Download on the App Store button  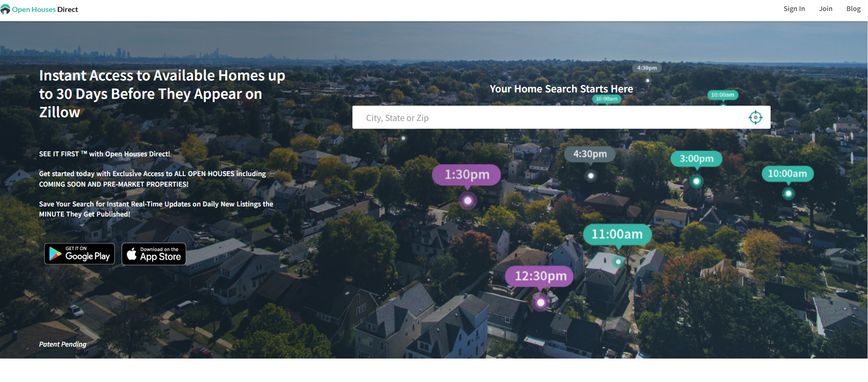[x=154, y=254]
